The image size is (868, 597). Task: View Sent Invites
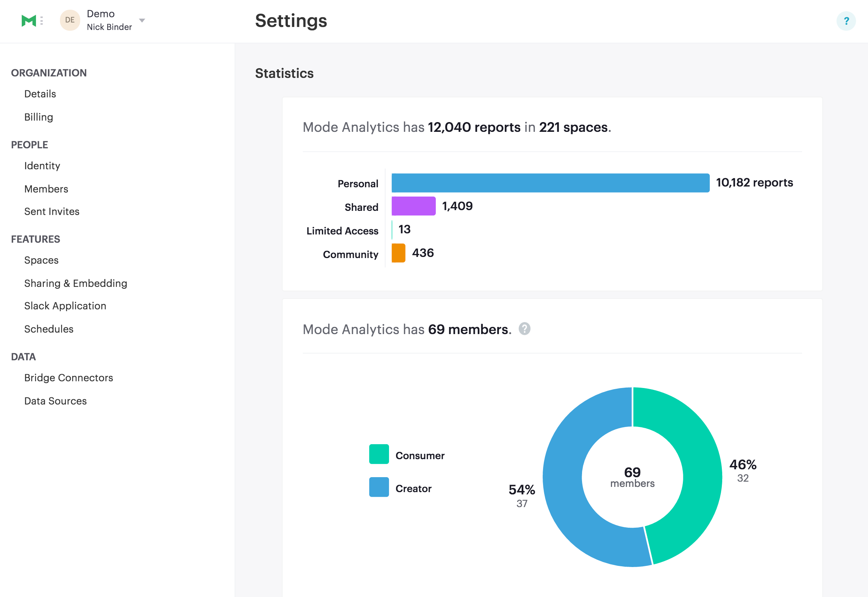click(52, 211)
